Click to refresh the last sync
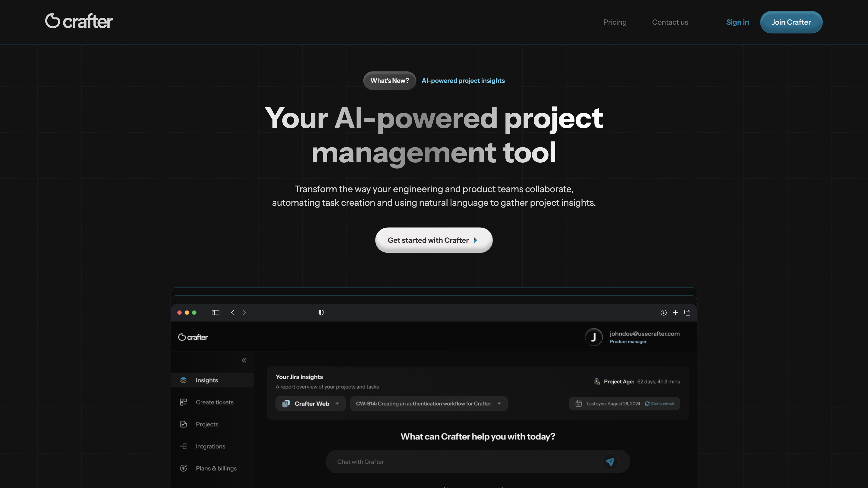 click(659, 403)
